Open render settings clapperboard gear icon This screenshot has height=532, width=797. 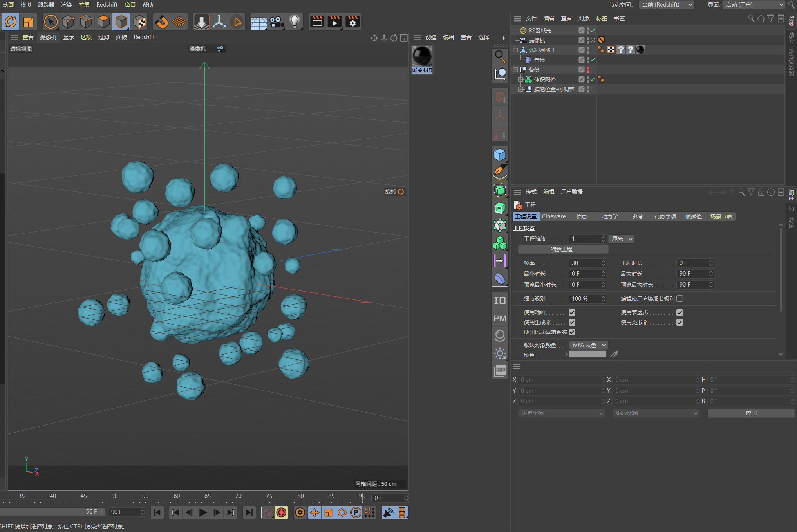pyautogui.click(x=352, y=22)
